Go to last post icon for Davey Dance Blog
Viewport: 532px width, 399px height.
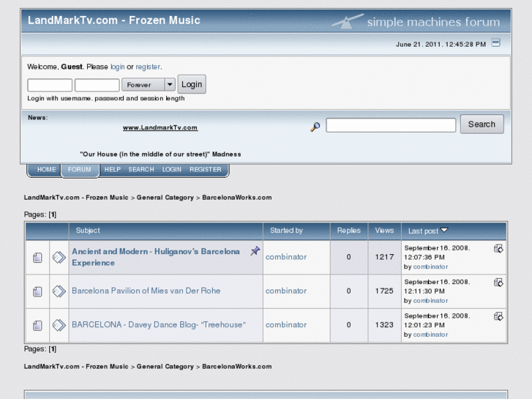pos(498,316)
